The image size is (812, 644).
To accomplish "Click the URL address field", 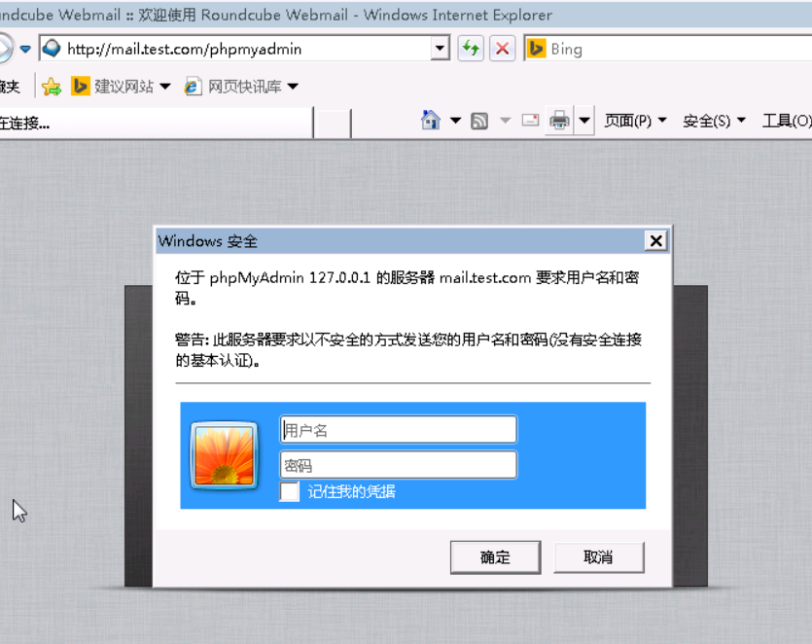I will [x=246, y=49].
